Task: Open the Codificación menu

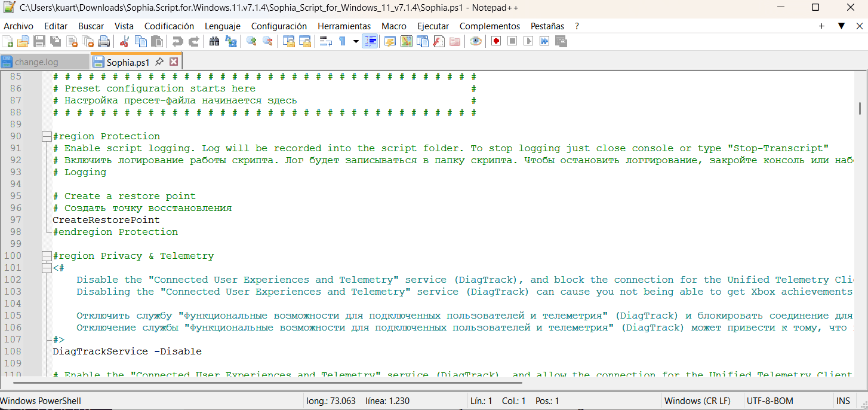Action: [x=169, y=26]
